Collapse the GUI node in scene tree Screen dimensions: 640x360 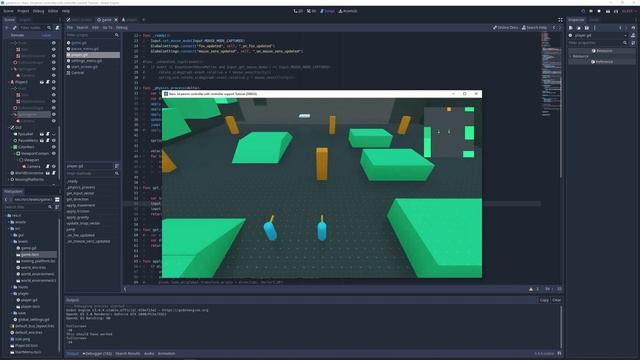coord(8,127)
